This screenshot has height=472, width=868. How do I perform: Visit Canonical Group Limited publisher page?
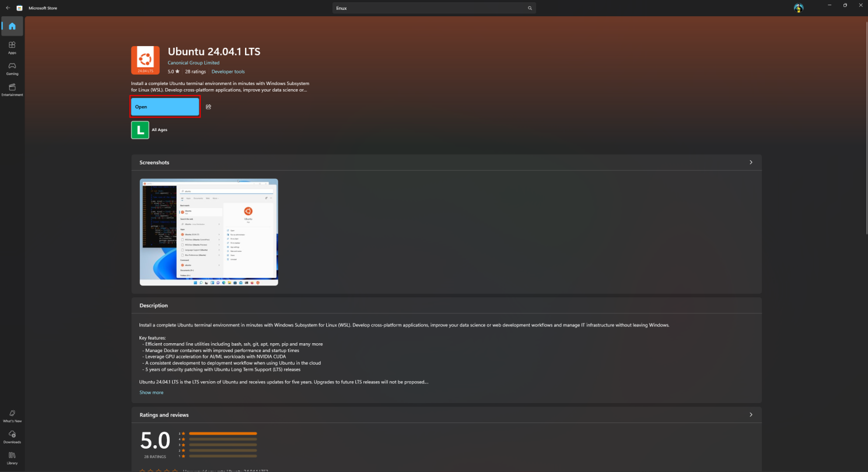click(x=194, y=63)
